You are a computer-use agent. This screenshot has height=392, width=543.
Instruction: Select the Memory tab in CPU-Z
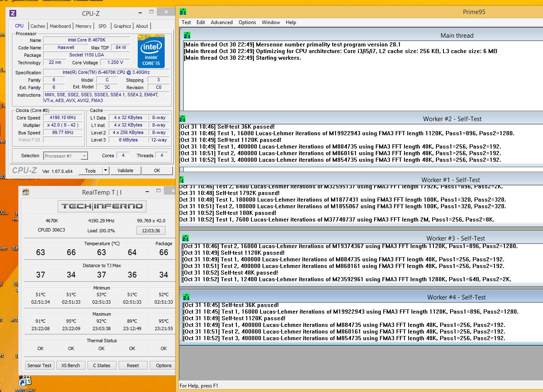[83, 26]
